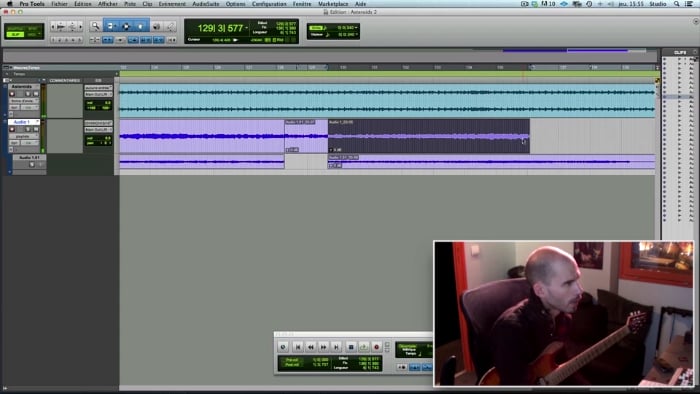
Task: Open the Audio 1 playlists view selector
Action: point(24,137)
